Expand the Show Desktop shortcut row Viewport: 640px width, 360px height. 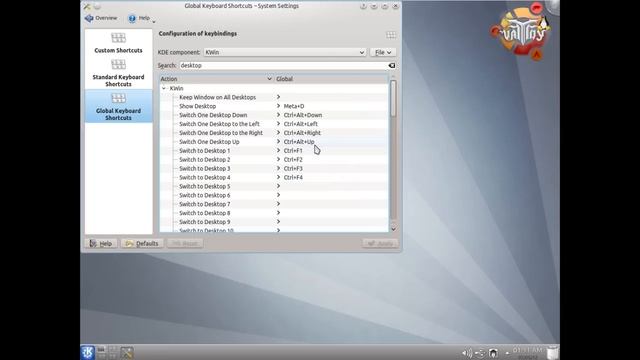[x=278, y=106]
